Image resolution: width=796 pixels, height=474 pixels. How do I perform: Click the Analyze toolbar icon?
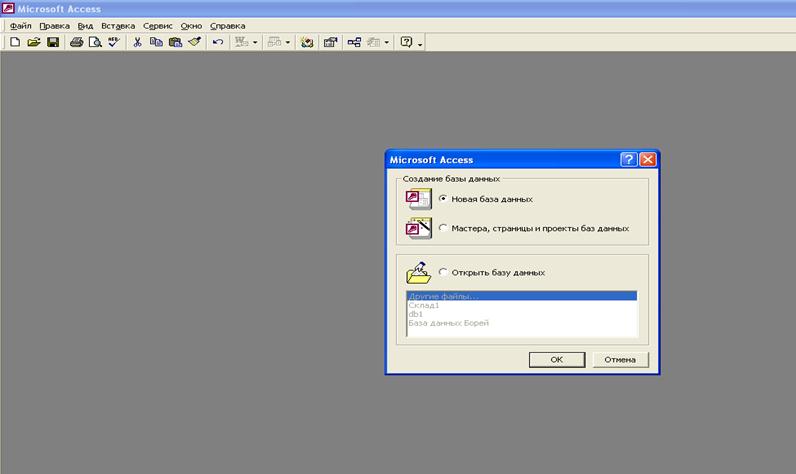click(275, 42)
